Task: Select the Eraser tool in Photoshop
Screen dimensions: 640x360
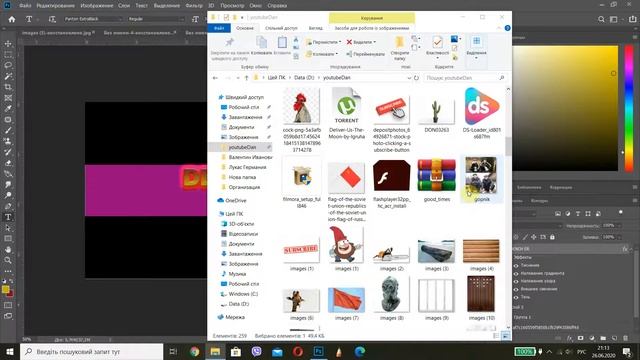Action: pos(8,163)
